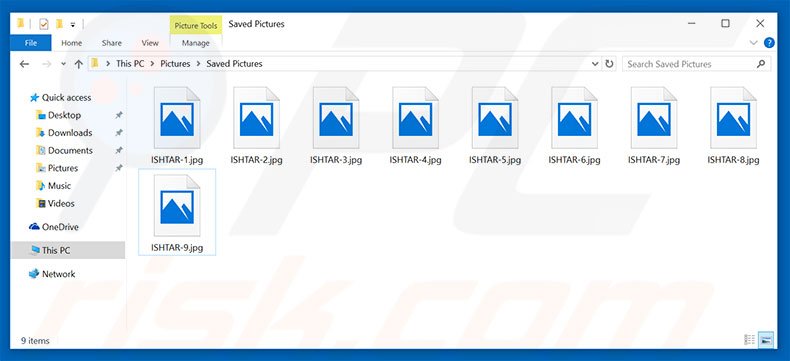Unpin Documents using its pin icon
Screen dimensions: 790x361
point(118,151)
